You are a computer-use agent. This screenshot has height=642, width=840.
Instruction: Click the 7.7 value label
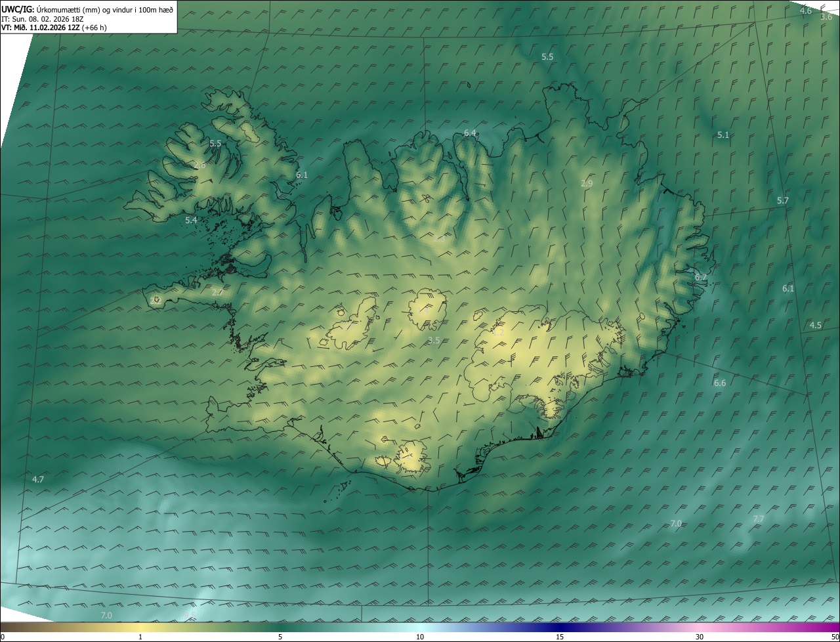coord(758,519)
